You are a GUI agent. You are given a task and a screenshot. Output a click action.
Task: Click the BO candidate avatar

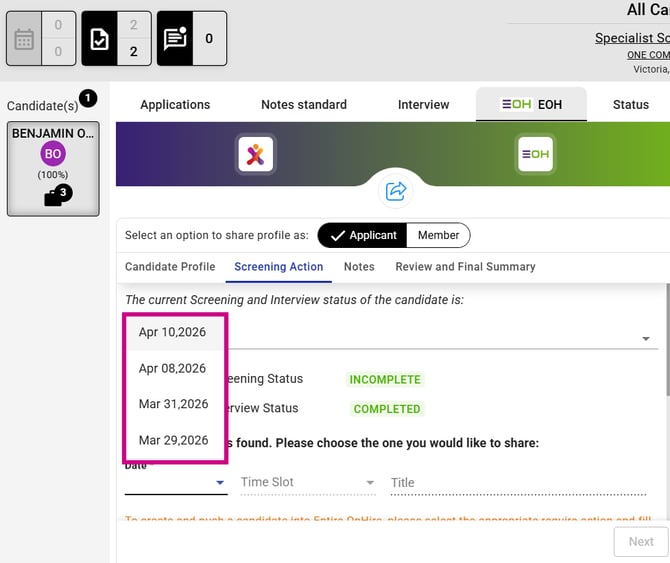pyautogui.click(x=53, y=154)
